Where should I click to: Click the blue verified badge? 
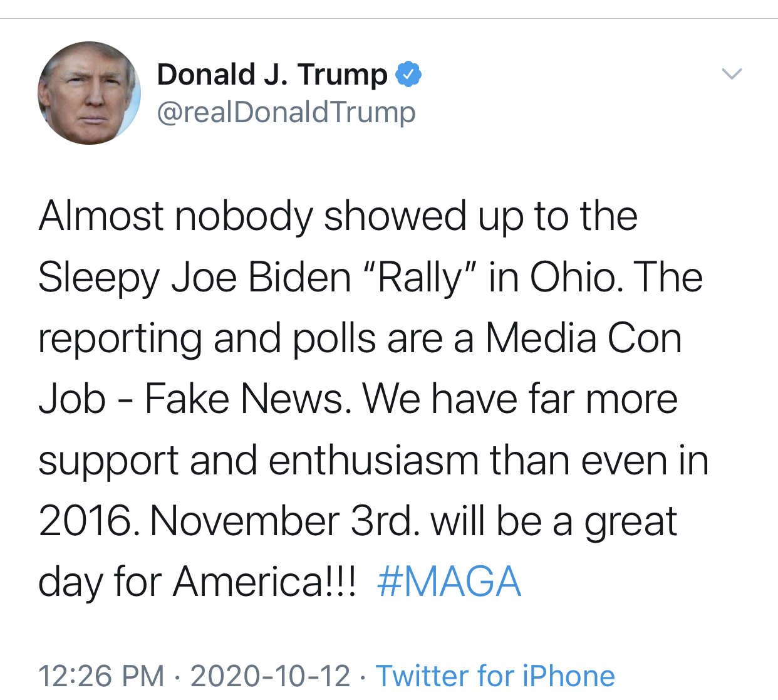[x=408, y=75]
